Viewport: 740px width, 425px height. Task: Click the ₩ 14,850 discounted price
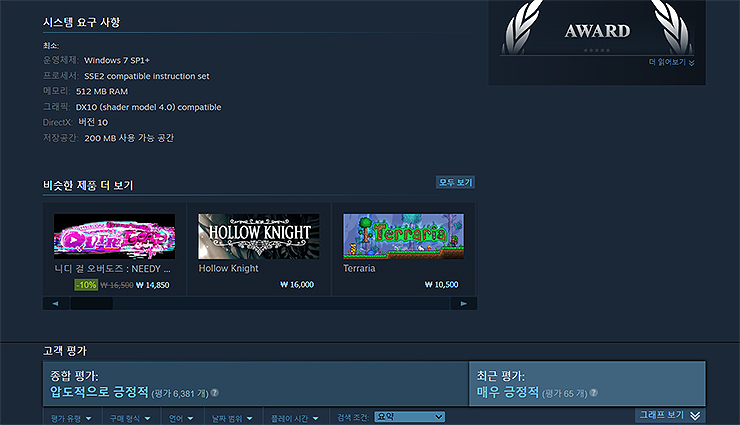click(152, 285)
